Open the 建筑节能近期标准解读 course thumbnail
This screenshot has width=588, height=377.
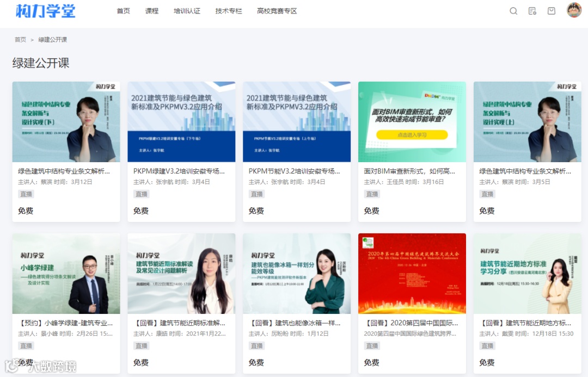pyautogui.click(x=181, y=274)
